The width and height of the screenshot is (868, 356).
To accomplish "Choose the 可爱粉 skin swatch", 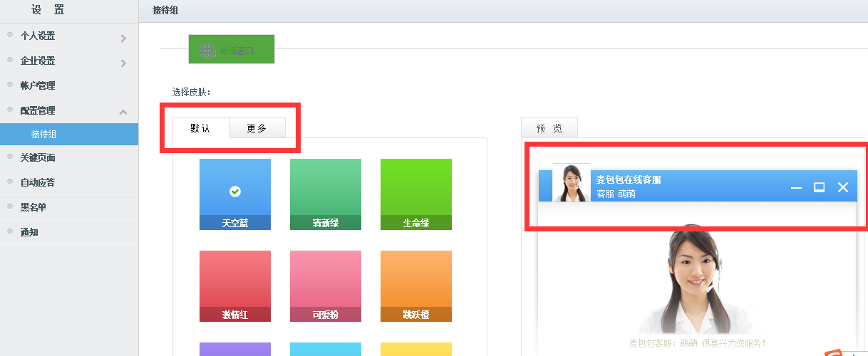I will click(326, 286).
